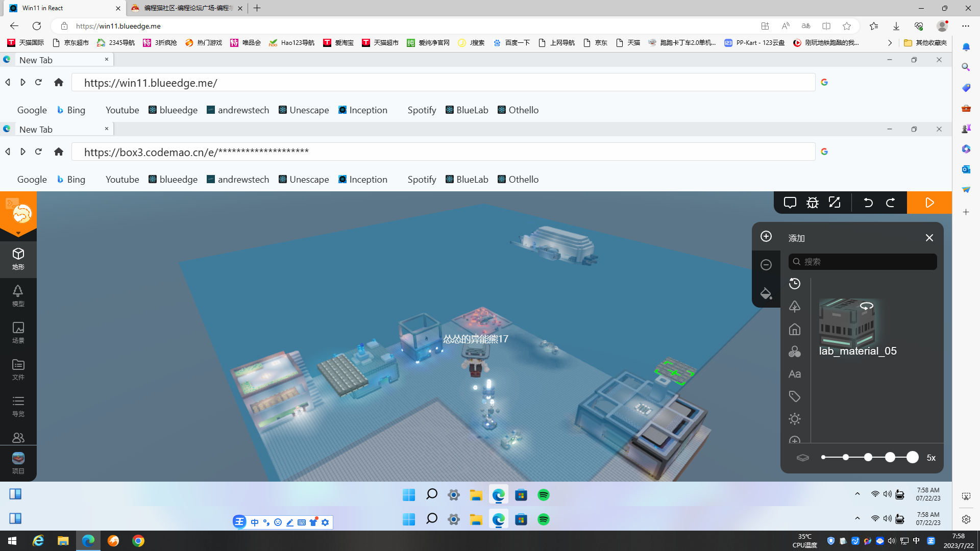Viewport: 980px width, 551px height.
Task: Select the Aa letters block category
Action: [795, 374]
